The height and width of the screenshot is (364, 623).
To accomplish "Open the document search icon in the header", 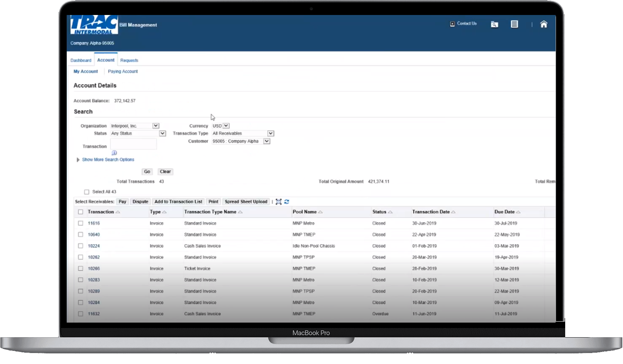I will coord(495,25).
